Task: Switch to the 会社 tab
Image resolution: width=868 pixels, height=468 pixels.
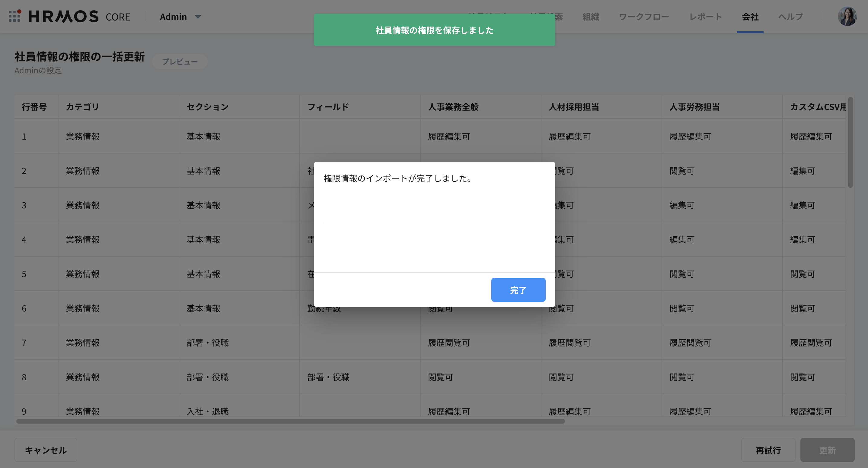Action: pyautogui.click(x=750, y=17)
